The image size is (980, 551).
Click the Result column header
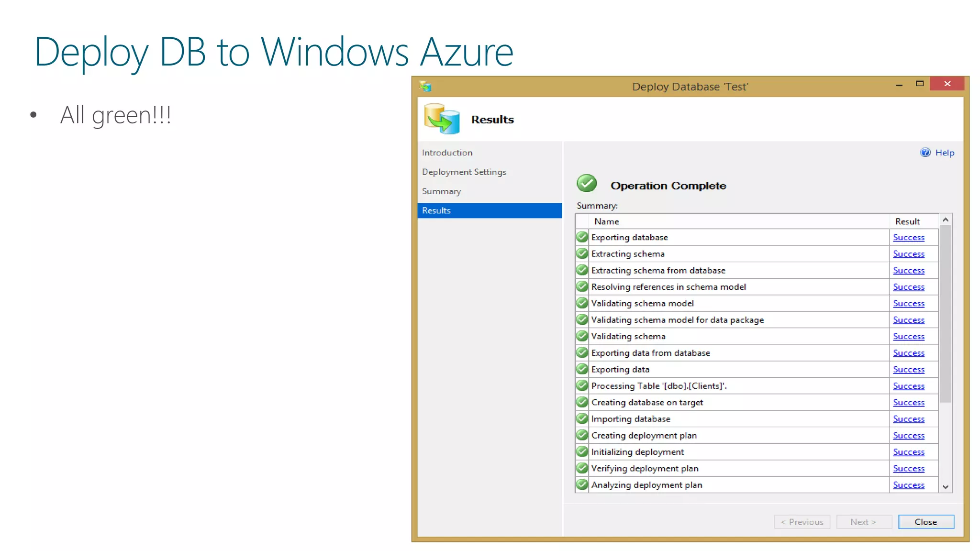(x=913, y=221)
